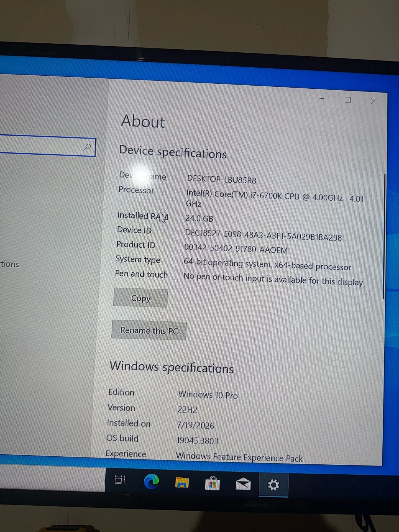This screenshot has width=399, height=532.
Task: Select the Settings gear on the taskbar
Action: click(273, 485)
